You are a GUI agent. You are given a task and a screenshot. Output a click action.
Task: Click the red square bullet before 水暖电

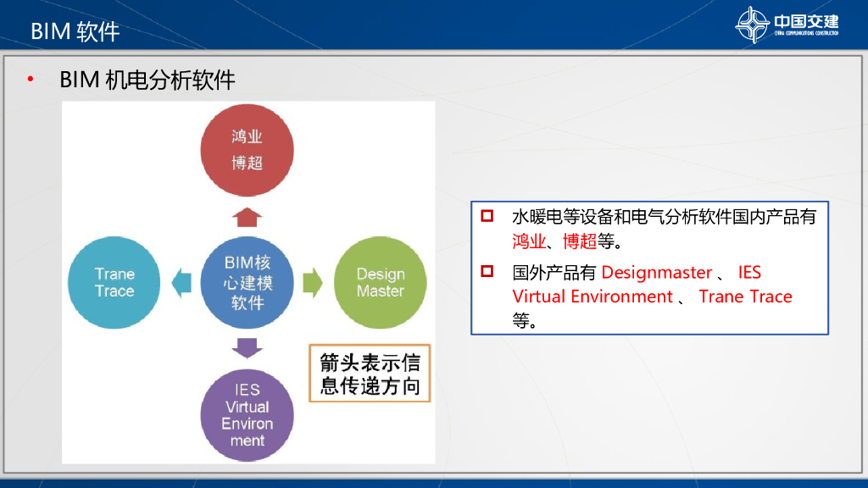(487, 216)
